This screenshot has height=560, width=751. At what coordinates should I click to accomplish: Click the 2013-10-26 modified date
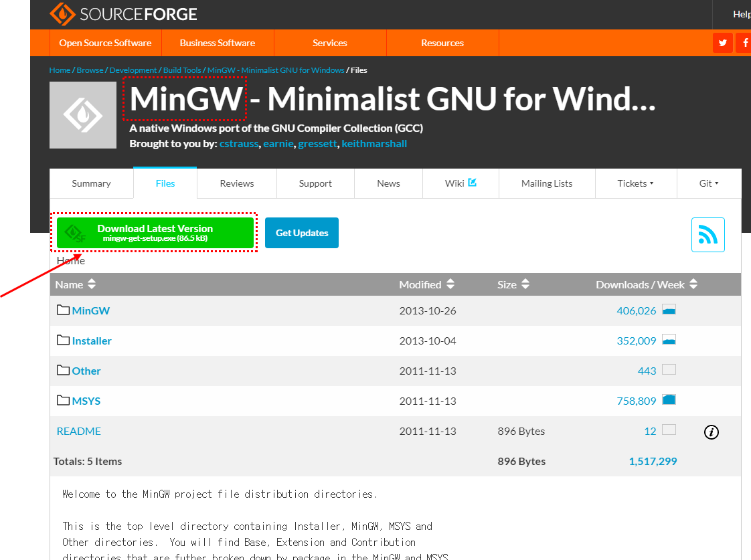point(428,310)
